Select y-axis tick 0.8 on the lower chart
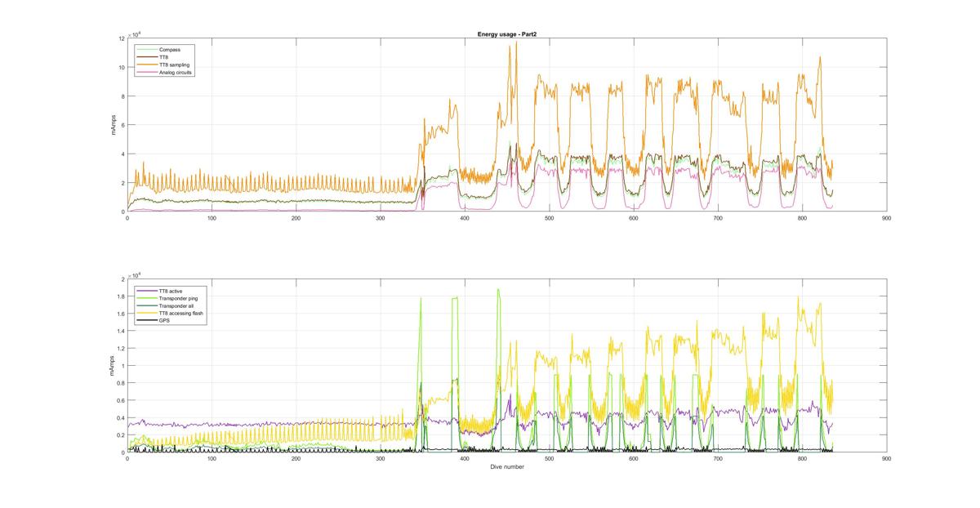 pos(121,383)
